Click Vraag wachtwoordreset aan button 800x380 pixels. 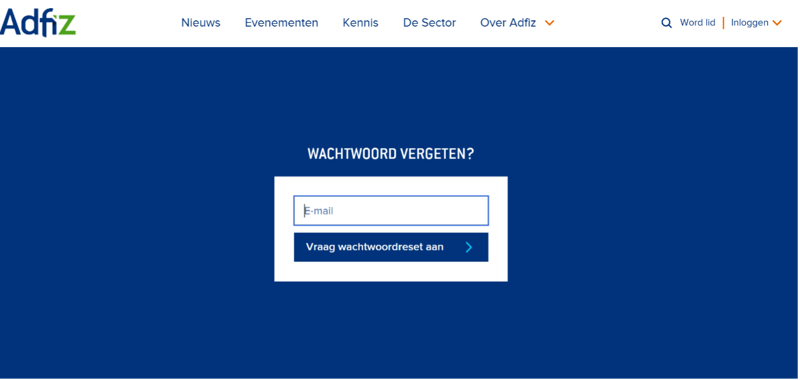391,247
